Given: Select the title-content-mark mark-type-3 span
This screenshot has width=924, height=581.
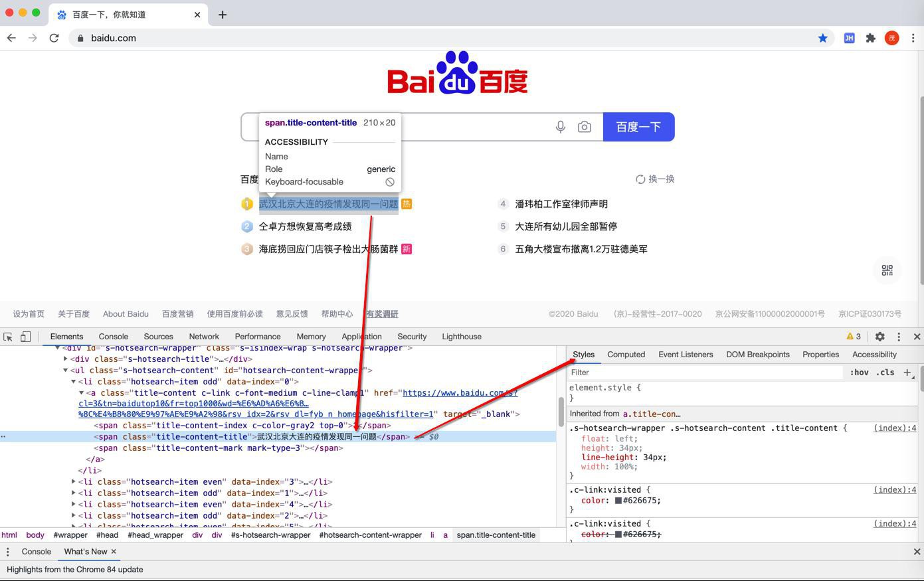Looking at the screenshot, I should coord(218,448).
